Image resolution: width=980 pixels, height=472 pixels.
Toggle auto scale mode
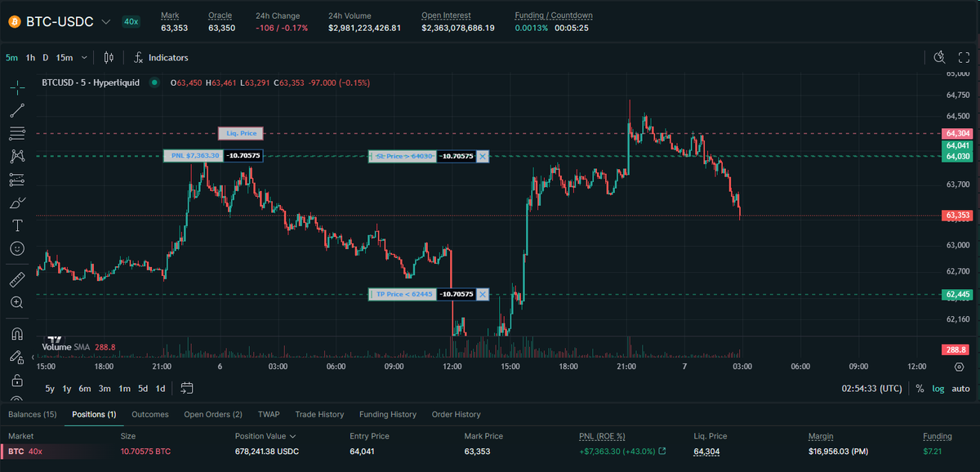tap(960, 389)
